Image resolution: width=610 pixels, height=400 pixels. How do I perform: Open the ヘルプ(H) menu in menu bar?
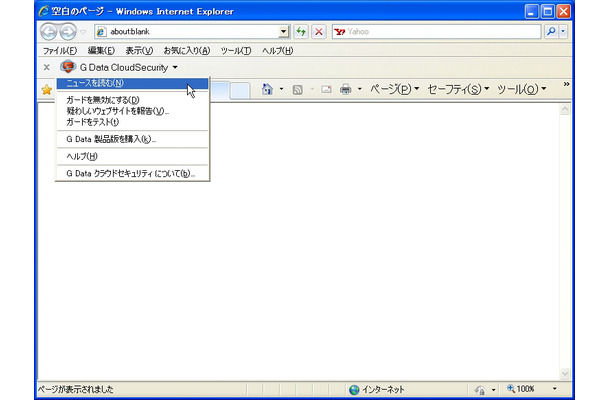point(277,51)
